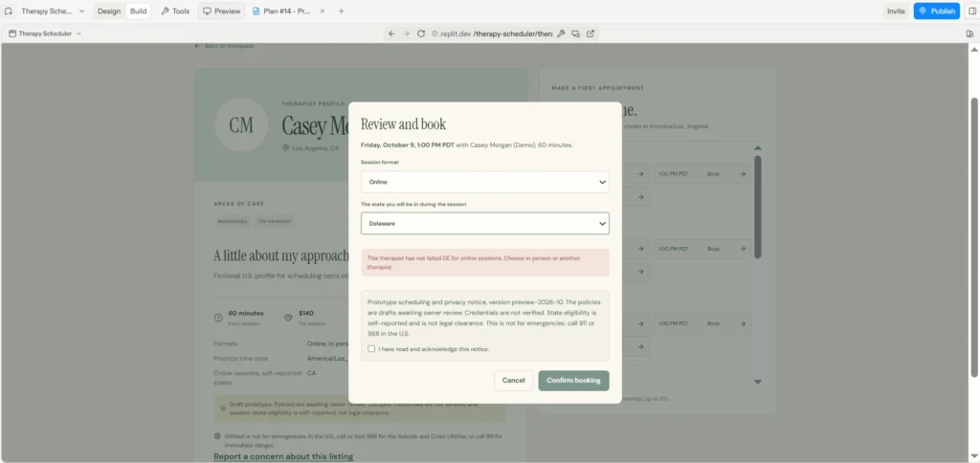Screen dimensions: 980x463
Task: Open the Therapy Sche... project dropdown
Action: pos(54,11)
